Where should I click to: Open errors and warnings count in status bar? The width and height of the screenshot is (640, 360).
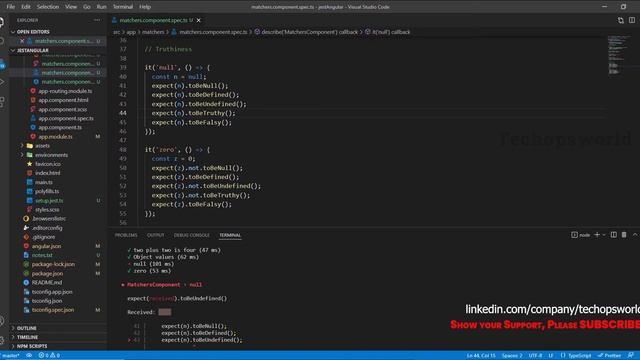tap(49, 356)
